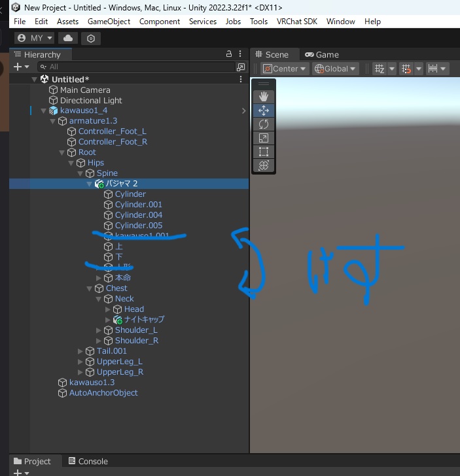Select the Project tab

[32, 461]
